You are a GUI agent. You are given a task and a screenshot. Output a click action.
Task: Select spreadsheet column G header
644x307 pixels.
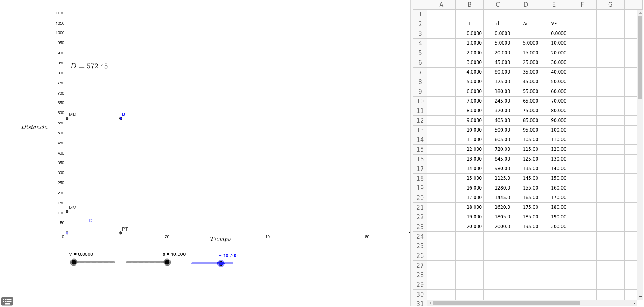tap(610, 5)
